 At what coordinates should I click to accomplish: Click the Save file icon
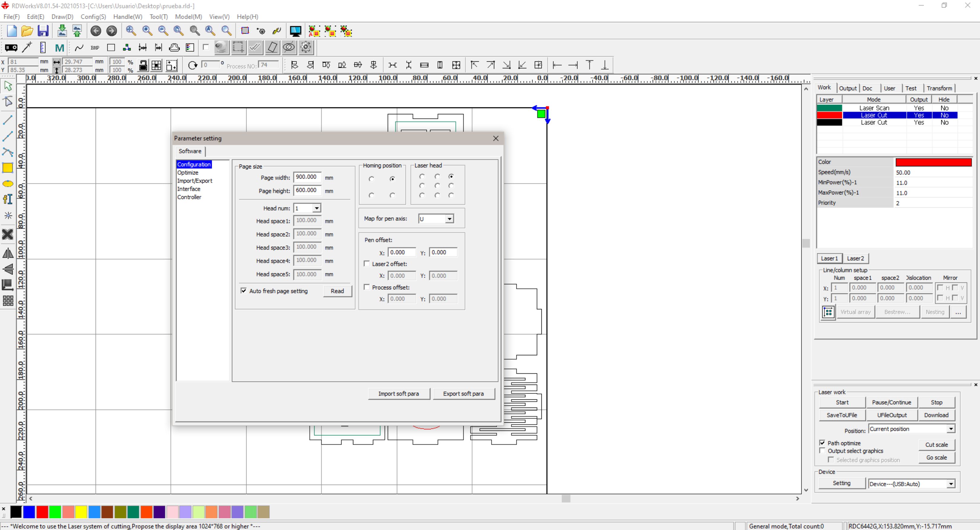pyautogui.click(x=43, y=31)
